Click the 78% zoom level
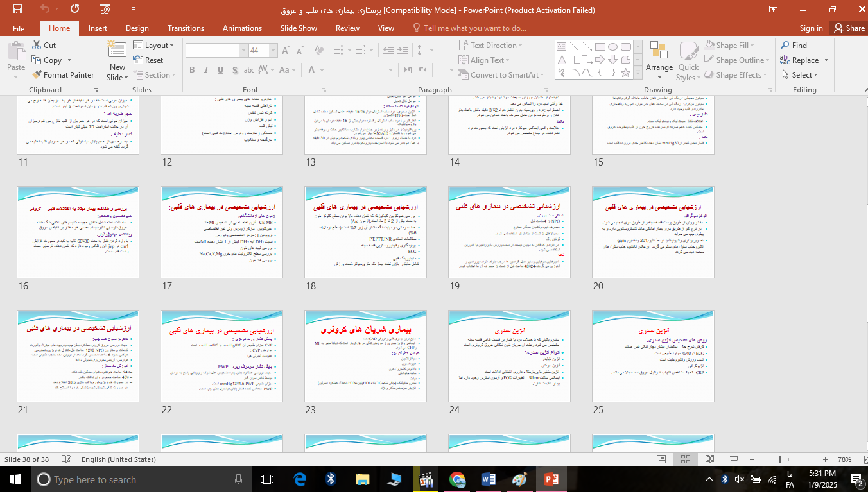 [x=845, y=459]
